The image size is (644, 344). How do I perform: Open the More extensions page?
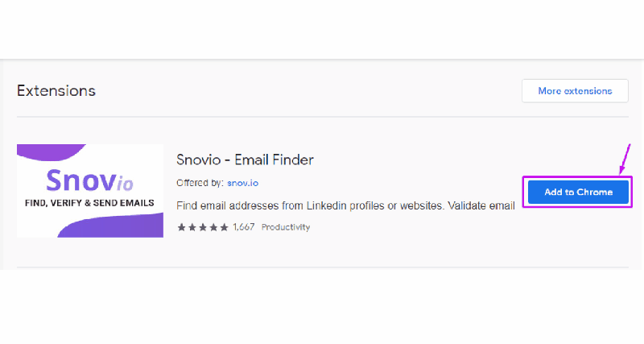click(575, 91)
